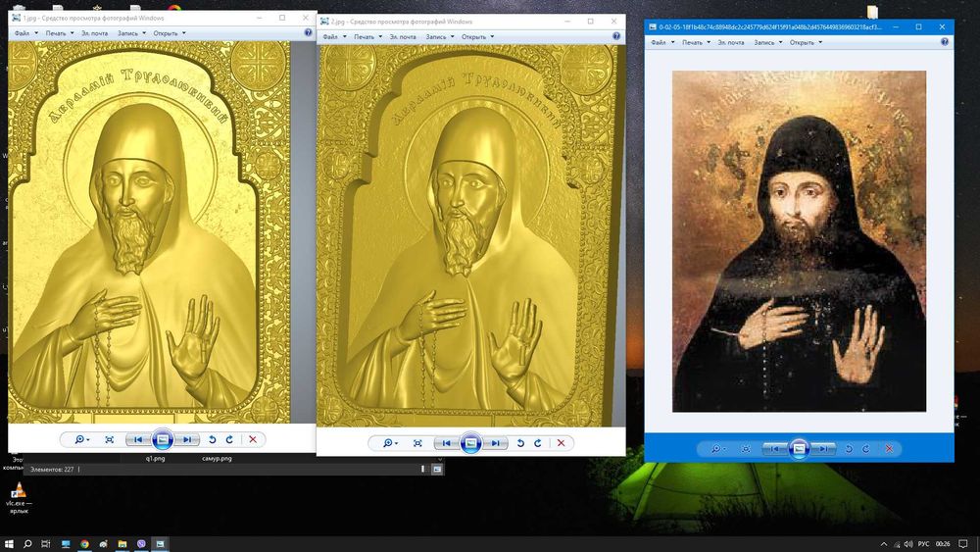This screenshot has height=552, width=980.
Task: Open Google Chrome from the taskbar
Action: point(84,544)
